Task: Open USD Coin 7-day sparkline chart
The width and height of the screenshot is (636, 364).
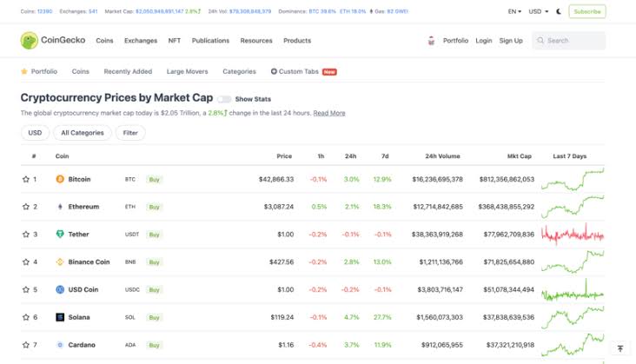Action: click(x=573, y=290)
